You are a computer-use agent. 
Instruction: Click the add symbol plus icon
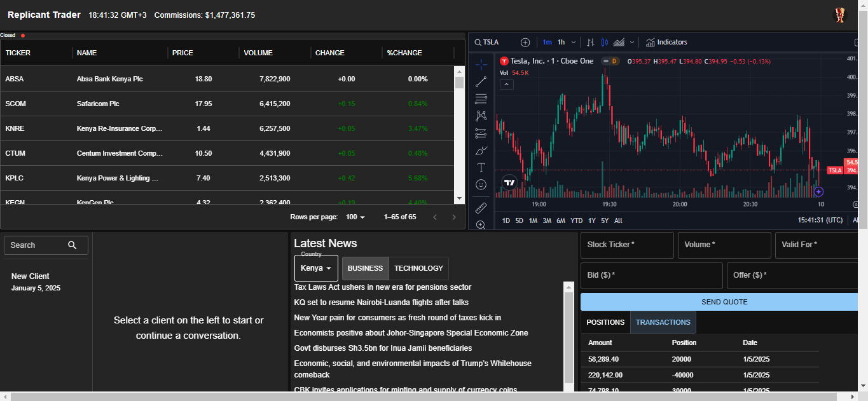click(x=525, y=43)
